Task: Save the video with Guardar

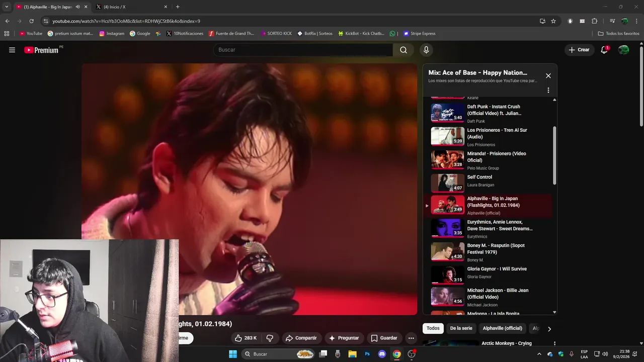Action: 384,338
